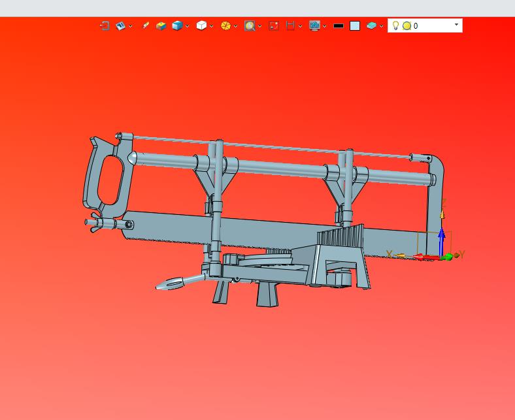The width and height of the screenshot is (515, 420).
Task: Click the black color swatch
Action: pos(339,26)
